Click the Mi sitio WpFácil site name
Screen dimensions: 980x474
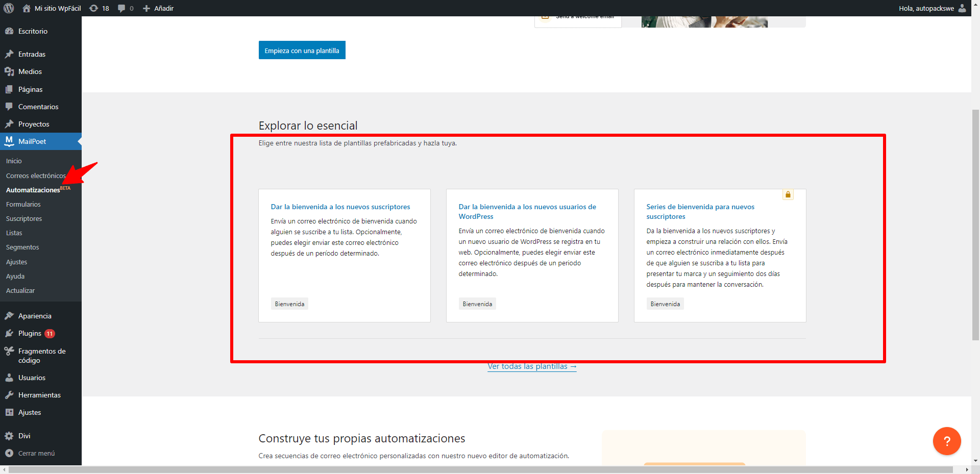[x=58, y=8]
